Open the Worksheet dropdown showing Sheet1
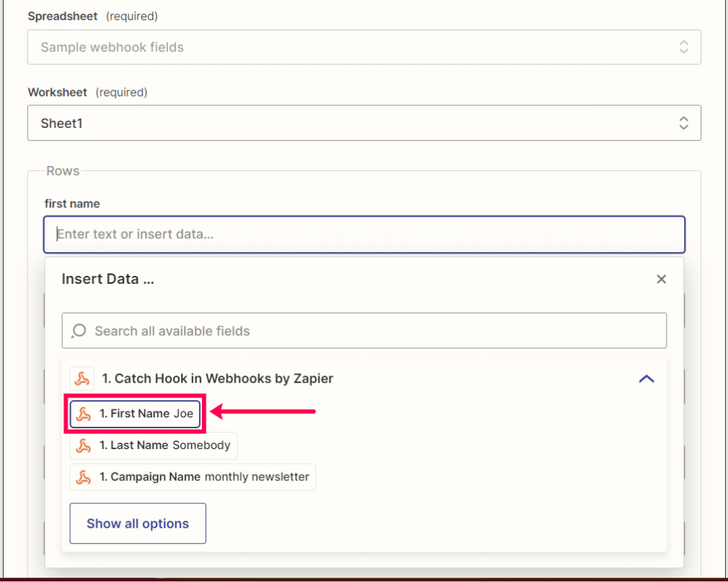Viewport: 728px width, 582px height. pyautogui.click(x=364, y=123)
